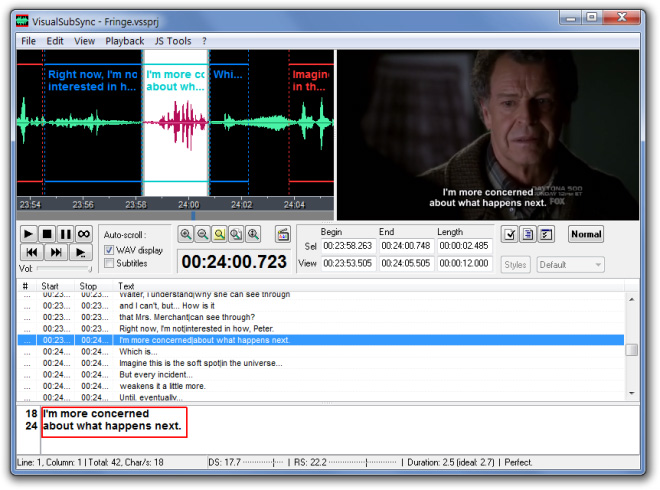Jump to next subtitle
Image resolution: width=660 pixels, height=490 pixels.
pyautogui.click(x=56, y=252)
